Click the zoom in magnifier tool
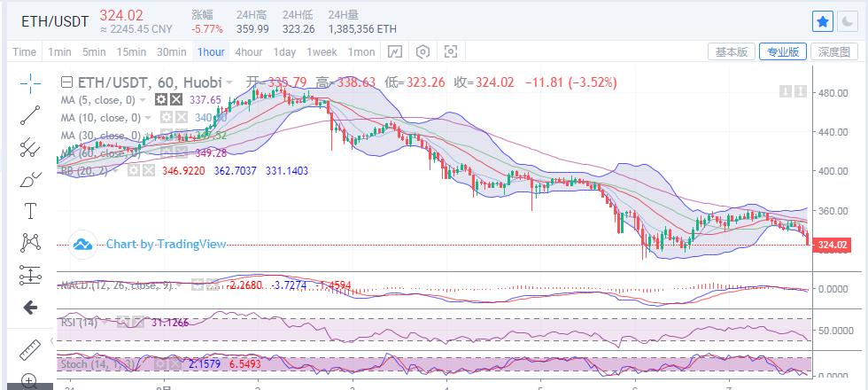Viewport: 868px width, 390px height. 28,380
